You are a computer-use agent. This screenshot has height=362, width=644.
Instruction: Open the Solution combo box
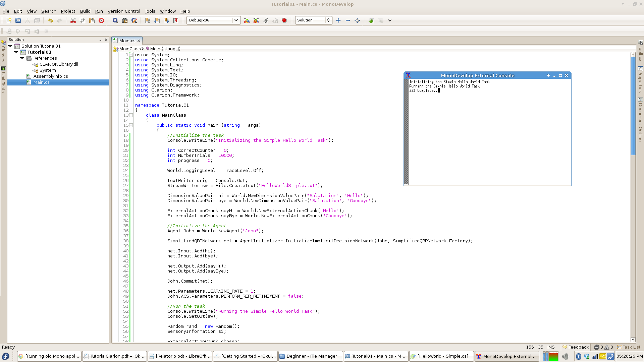pyautogui.click(x=314, y=20)
